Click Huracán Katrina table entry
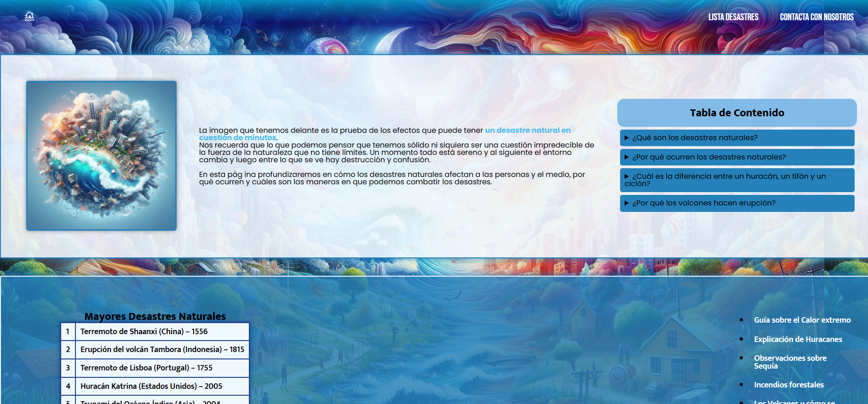This screenshot has width=868, height=404. click(x=151, y=386)
